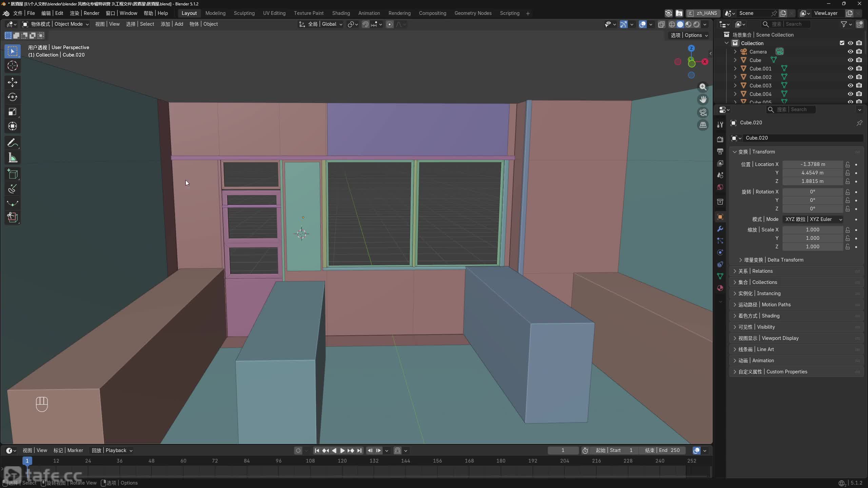Open the Modifiers wrench properties tab
This screenshot has height=488, width=868.
point(720,229)
